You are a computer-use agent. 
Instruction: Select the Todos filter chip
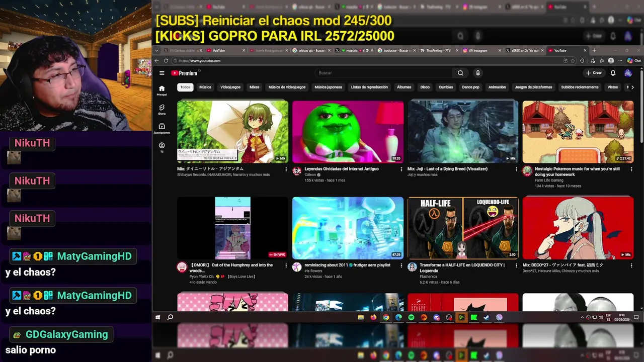click(x=185, y=87)
